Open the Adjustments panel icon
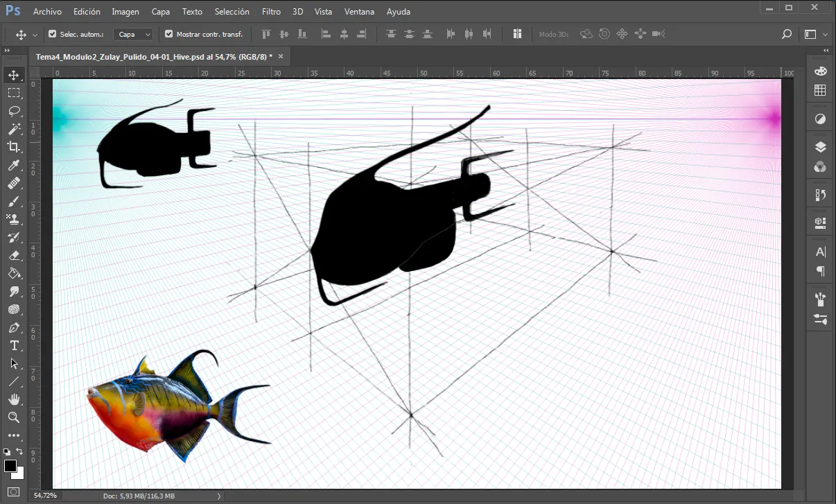This screenshot has height=504, width=836. [821, 119]
